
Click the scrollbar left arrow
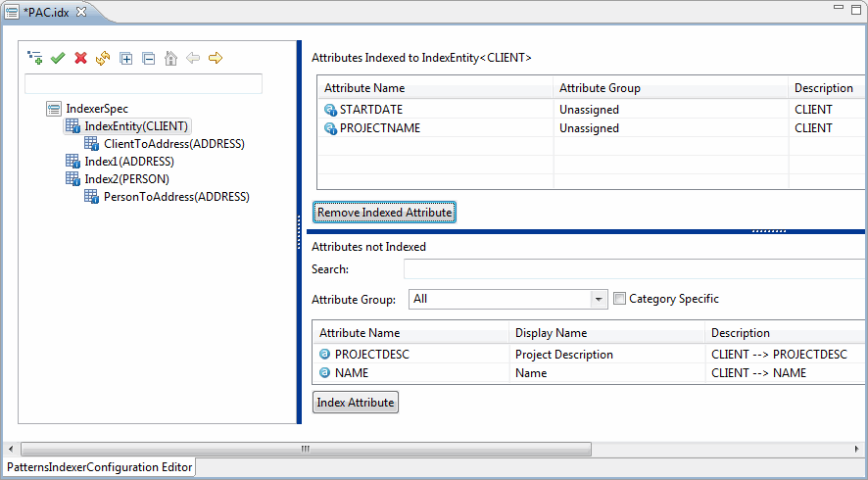tap(11, 449)
